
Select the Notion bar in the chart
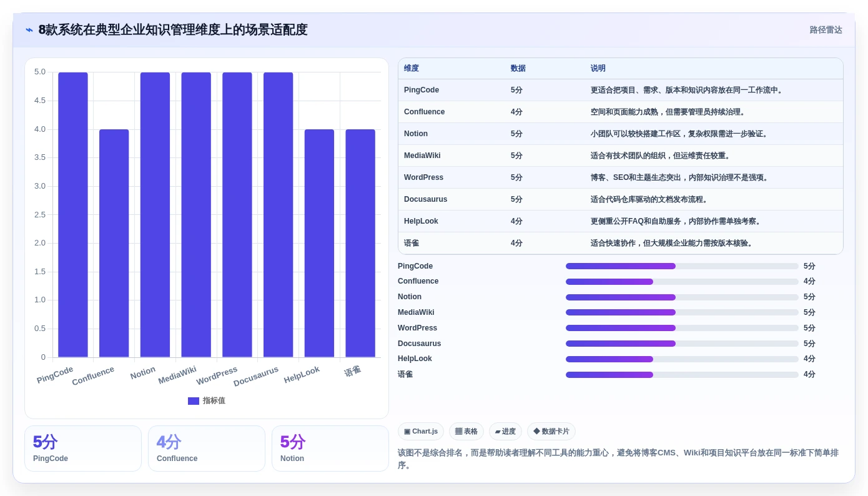(x=155, y=215)
